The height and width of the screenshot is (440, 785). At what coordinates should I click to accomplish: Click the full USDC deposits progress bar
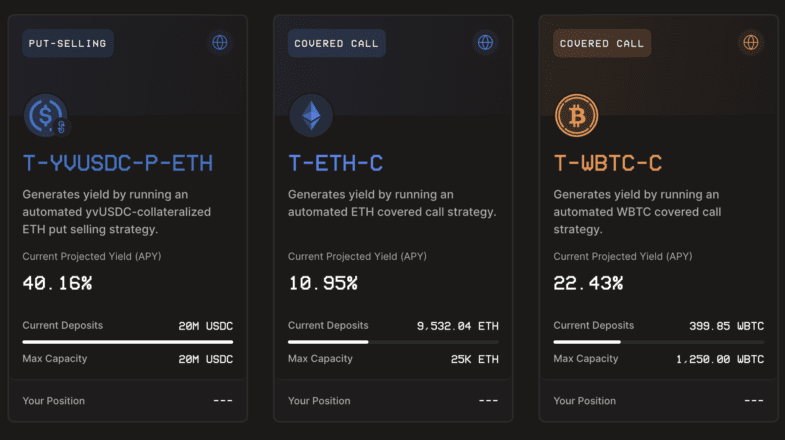click(x=128, y=342)
